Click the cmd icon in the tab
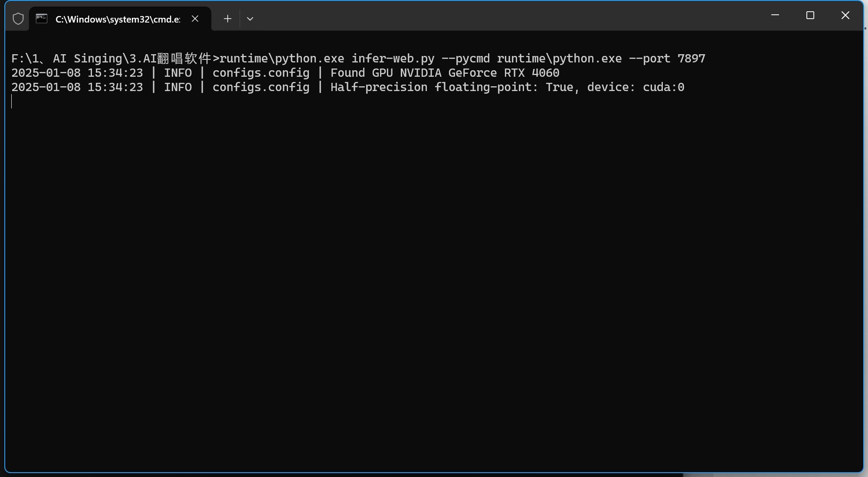The width and height of the screenshot is (868, 477). pyautogui.click(x=42, y=19)
